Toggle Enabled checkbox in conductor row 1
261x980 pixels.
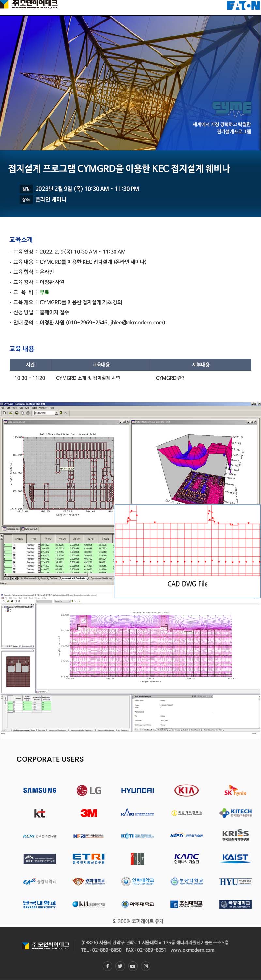coord(14,545)
